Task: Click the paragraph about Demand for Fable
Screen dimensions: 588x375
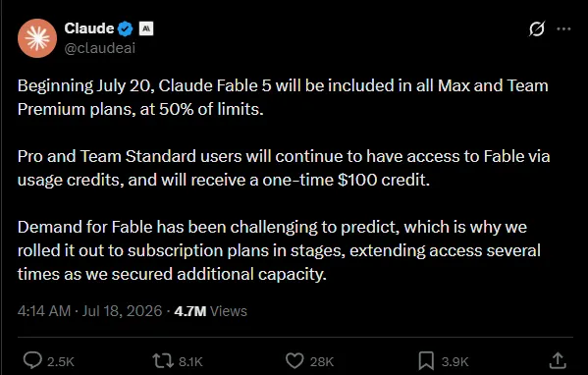Action: pyautogui.click(x=280, y=250)
